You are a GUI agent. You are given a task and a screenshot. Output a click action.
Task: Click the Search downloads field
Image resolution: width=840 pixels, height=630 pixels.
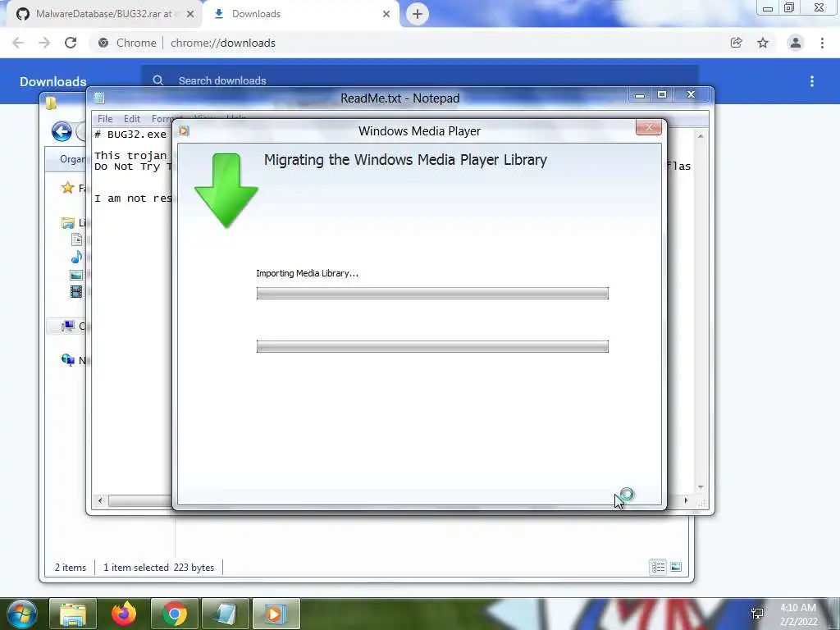click(x=421, y=80)
